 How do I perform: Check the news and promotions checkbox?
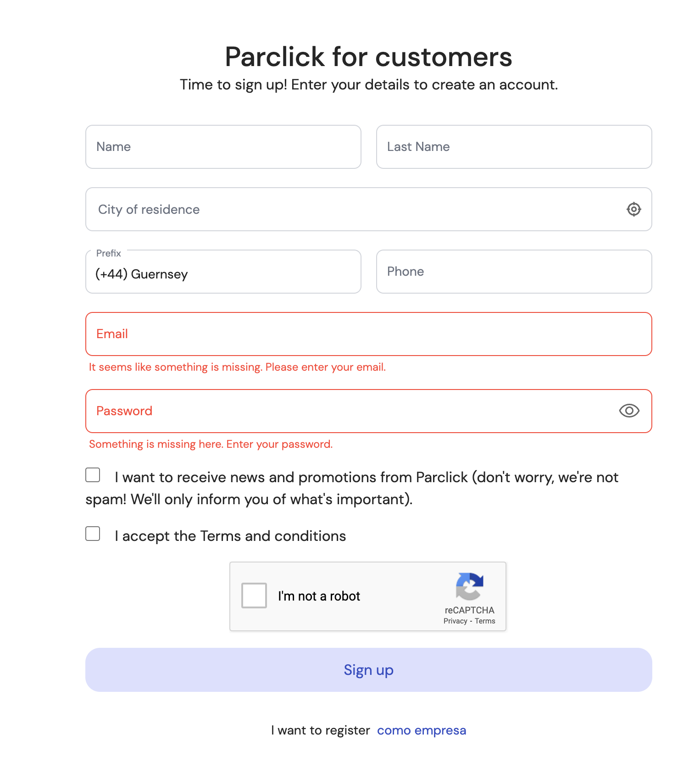point(92,476)
